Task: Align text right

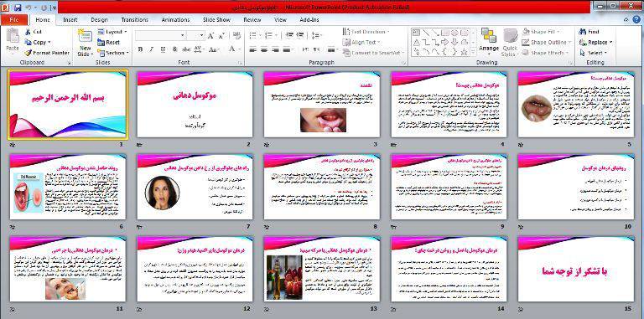Action: (275, 49)
